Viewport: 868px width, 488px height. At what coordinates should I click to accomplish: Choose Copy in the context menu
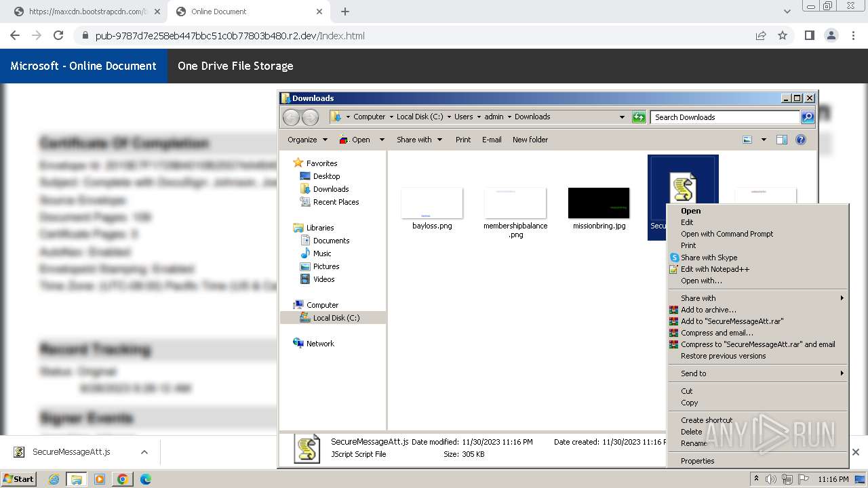(758, 403)
